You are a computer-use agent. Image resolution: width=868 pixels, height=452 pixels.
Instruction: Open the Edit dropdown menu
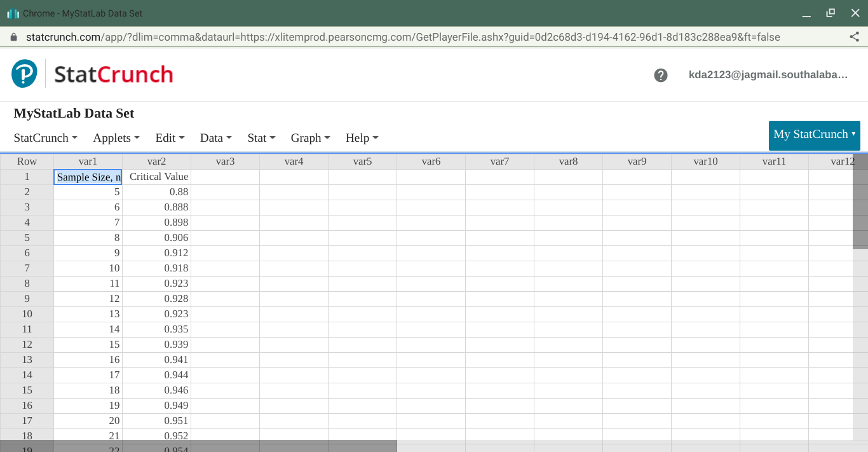[170, 137]
